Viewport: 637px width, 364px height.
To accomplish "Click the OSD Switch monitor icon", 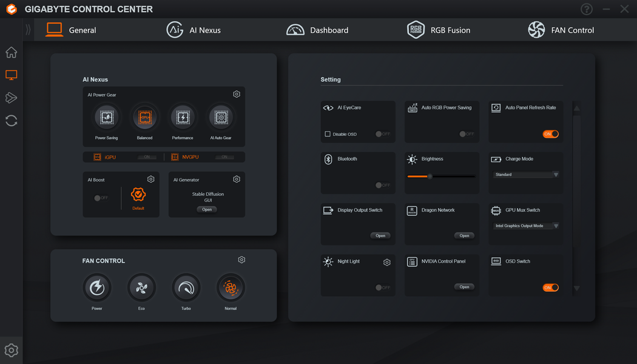I will tap(496, 261).
